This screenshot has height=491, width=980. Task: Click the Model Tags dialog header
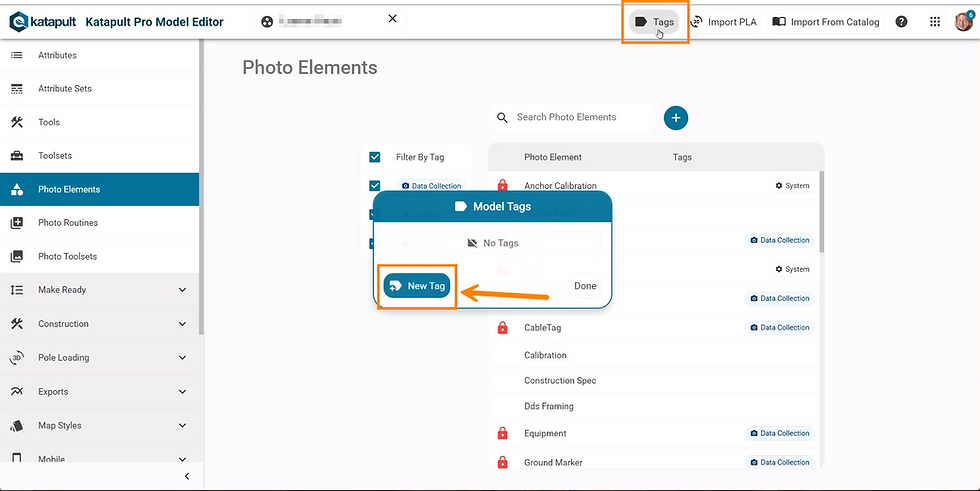[x=492, y=206]
